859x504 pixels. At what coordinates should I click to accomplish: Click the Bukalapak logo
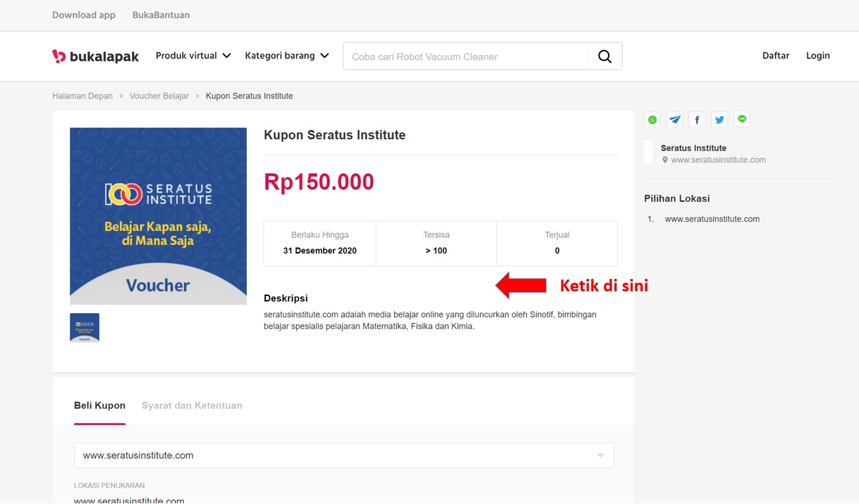point(96,56)
